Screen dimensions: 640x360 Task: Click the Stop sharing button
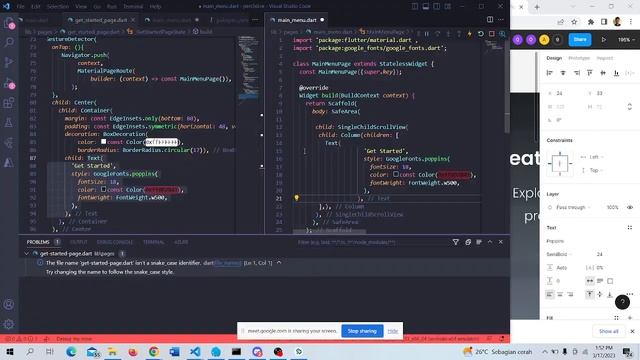tap(362, 331)
